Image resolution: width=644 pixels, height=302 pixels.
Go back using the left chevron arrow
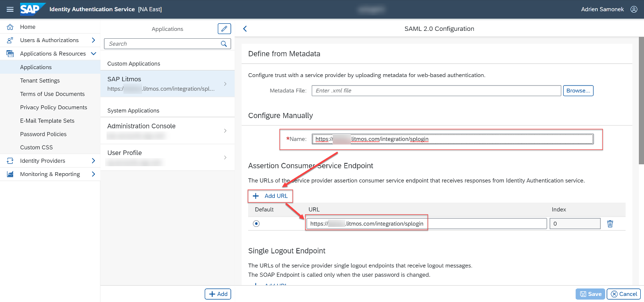(x=245, y=29)
